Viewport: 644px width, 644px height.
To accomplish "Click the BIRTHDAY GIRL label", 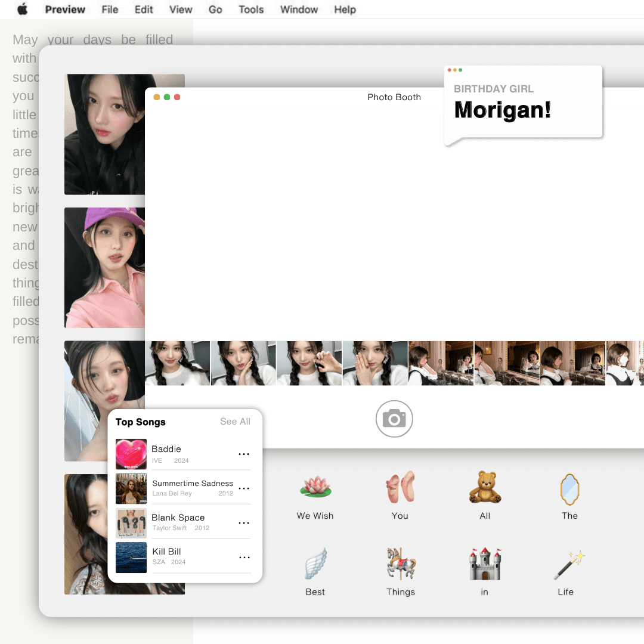I will coord(494,89).
